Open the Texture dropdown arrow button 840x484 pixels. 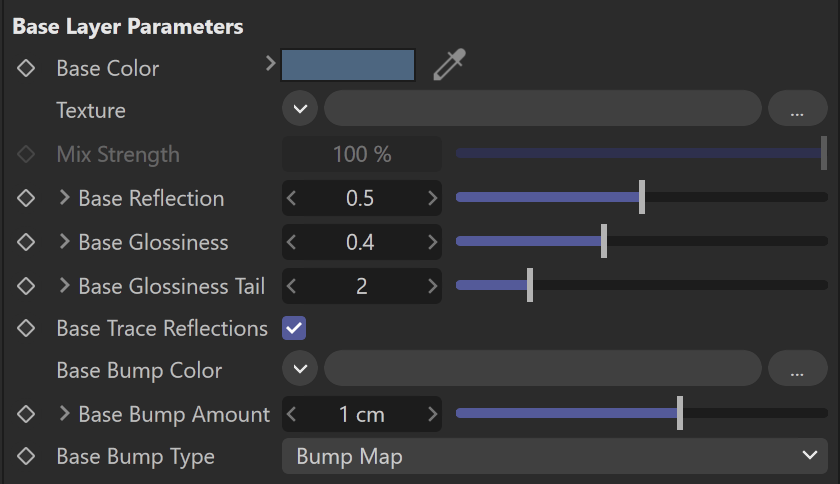point(300,109)
